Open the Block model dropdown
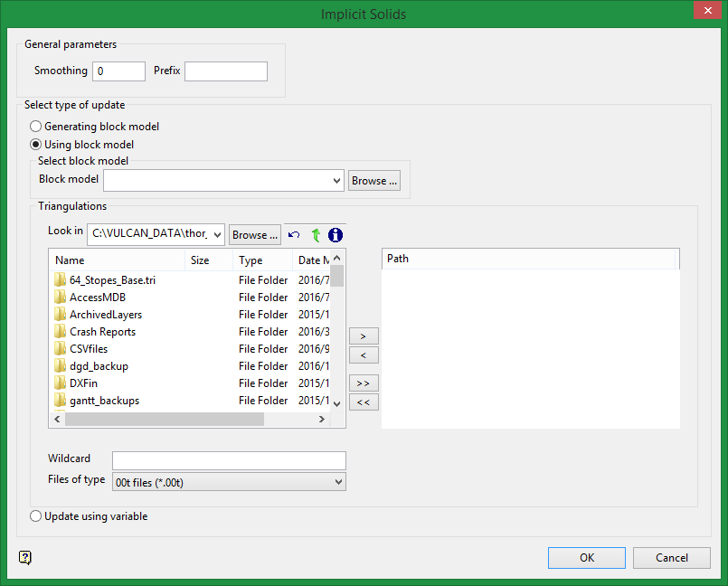Image resolution: width=728 pixels, height=586 pixels. coord(336,181)
